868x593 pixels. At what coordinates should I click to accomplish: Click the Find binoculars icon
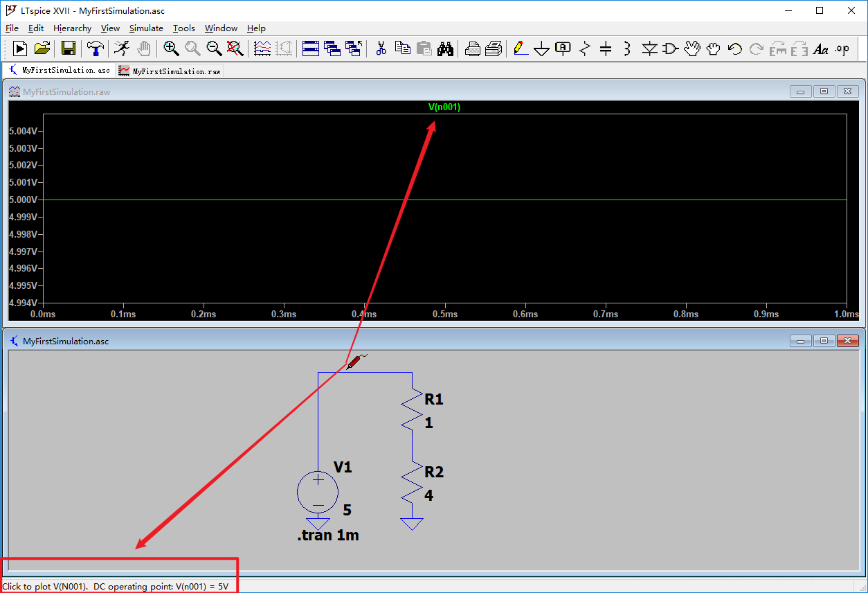[445, 48]
